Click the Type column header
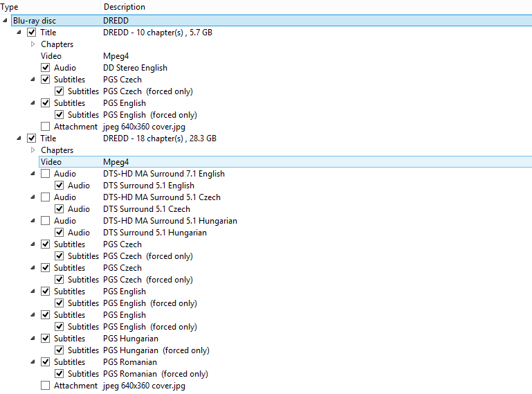Screen dimensions: 532x394 [51, 7]
